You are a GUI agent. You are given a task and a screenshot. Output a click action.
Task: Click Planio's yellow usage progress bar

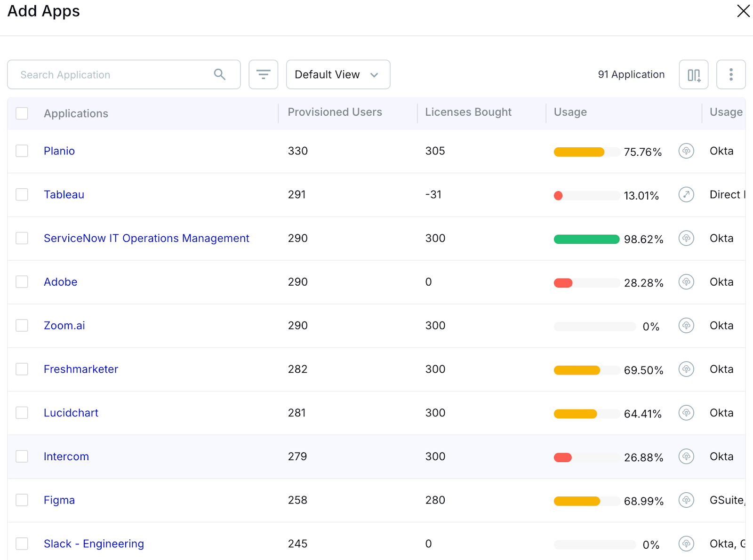click(x=579, y=152)
